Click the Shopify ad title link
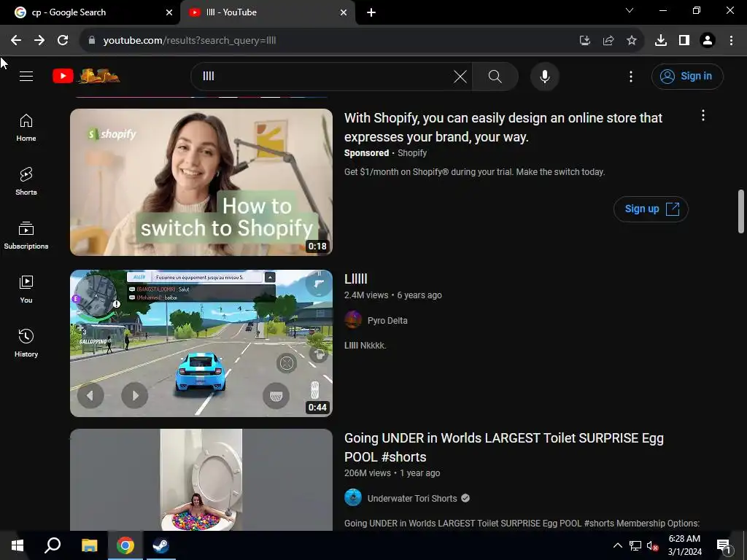The width and height of the screenshot is (747, 560). (503, 127)
